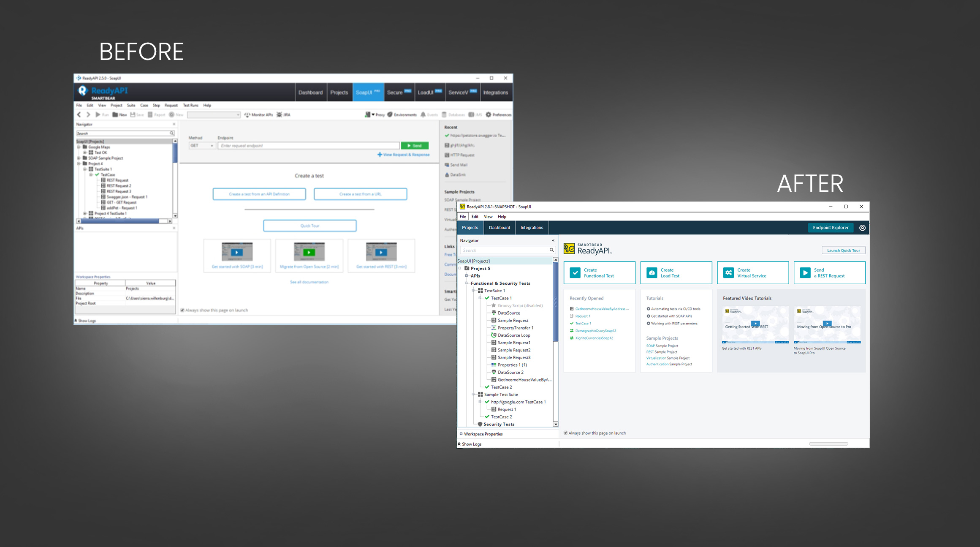The width and height of the screenshot is (980, 547).
Task: Switch to Dashboard tab in AFTER window
Action: tap(500, 228)
